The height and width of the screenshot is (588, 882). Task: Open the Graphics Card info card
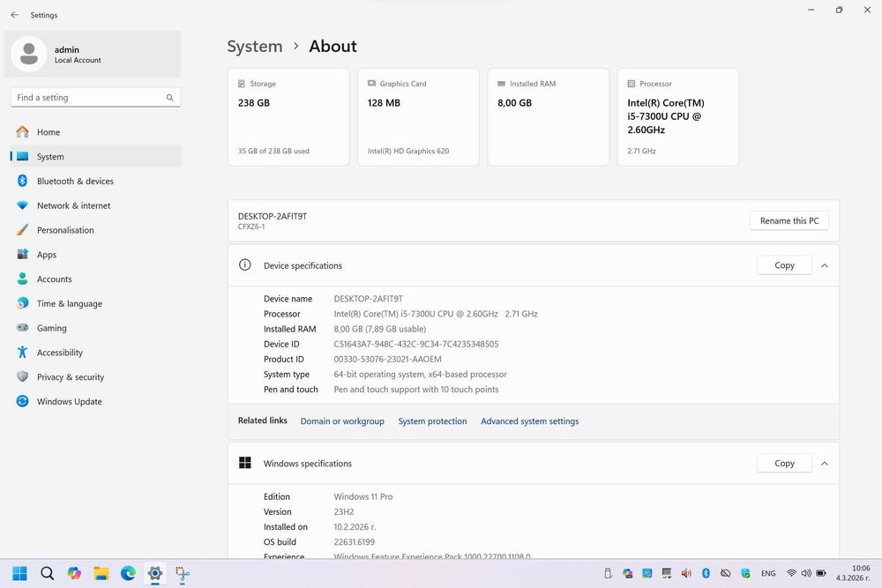point(418,117)
